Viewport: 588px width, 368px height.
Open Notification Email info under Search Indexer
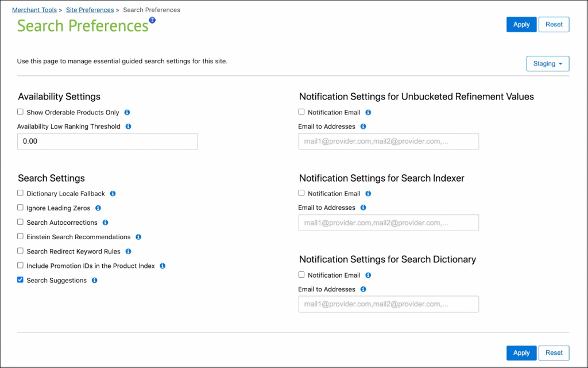click(367, 193)
